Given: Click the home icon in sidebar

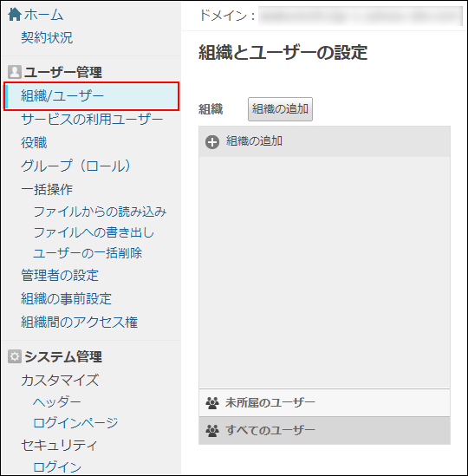Looking at the screenshot, I should [14, 14].
